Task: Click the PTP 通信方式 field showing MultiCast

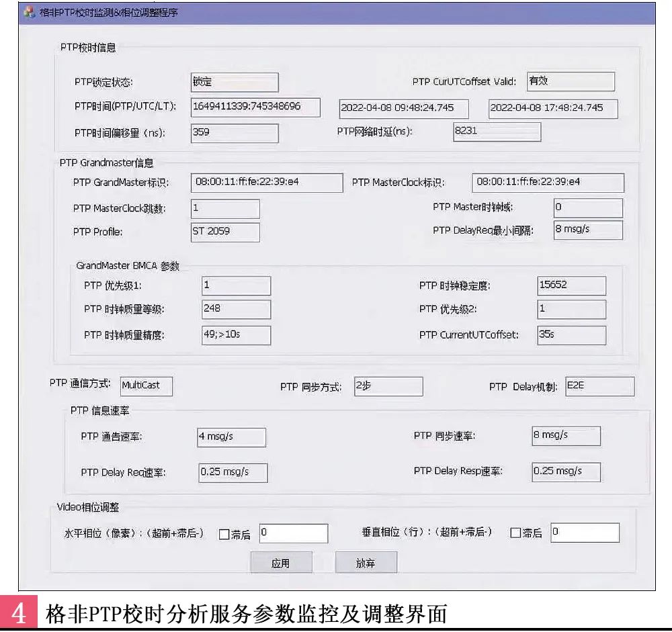Action: (x=145, y=386)
